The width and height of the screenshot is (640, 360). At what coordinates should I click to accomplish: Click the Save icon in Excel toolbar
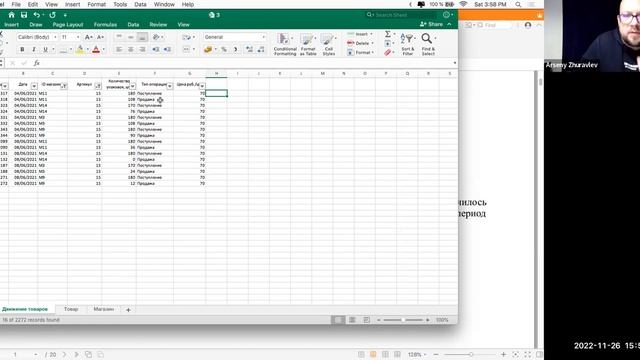pyautogui.click(x=24, y=15)
